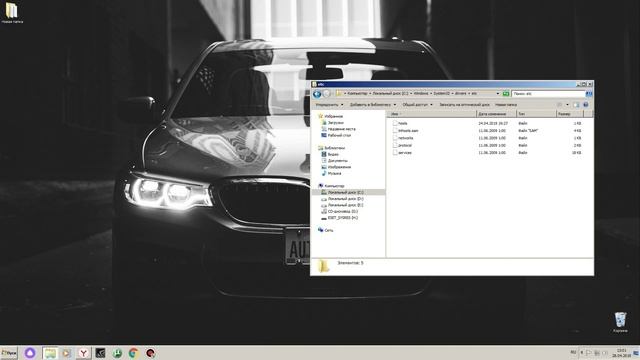Viewport: 640px width, 360px height.
Task: Click Локальный диск (C:) in address path
Action: coord(390,93)
